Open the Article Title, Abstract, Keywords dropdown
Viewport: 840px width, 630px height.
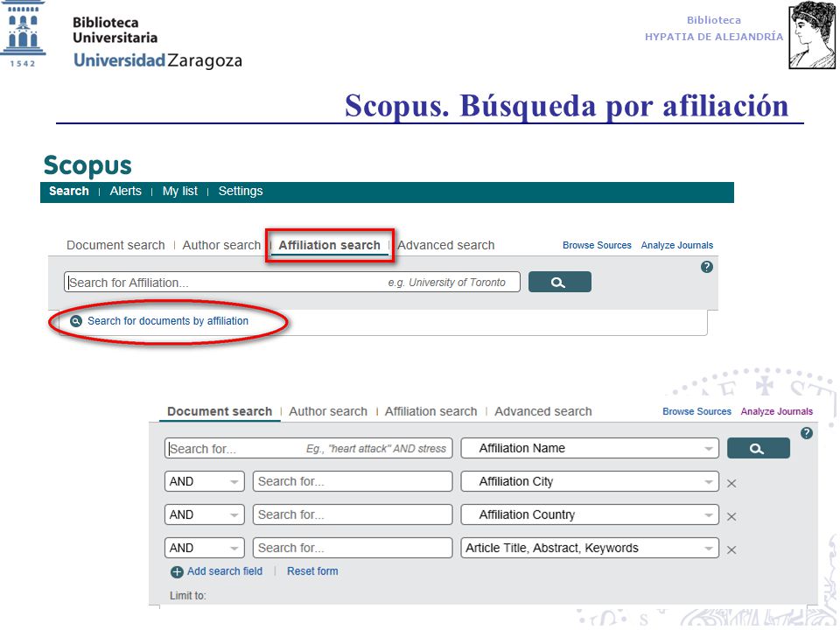(x=589, y=548)
